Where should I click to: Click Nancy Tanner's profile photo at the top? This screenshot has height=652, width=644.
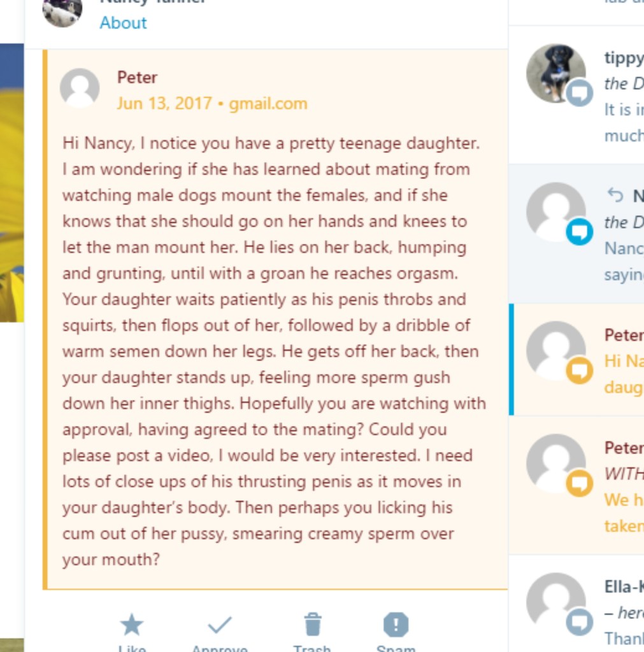(x=62, y=11)
